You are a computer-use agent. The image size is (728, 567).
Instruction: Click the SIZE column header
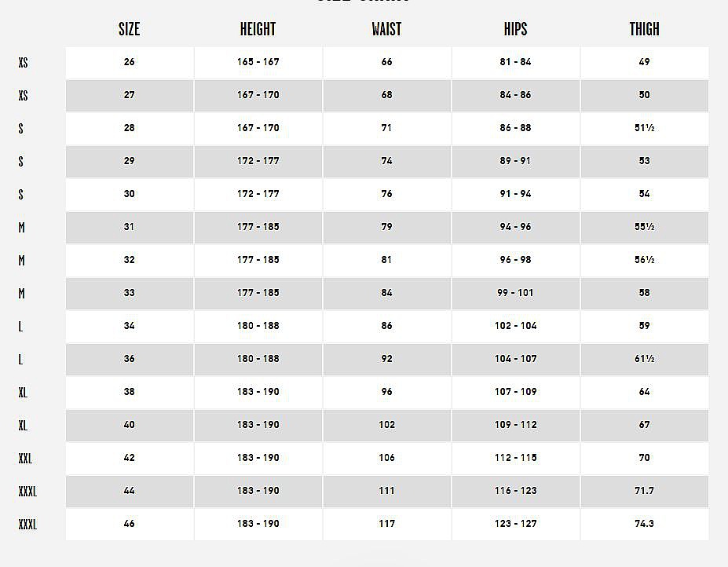(x=129, y=29)
